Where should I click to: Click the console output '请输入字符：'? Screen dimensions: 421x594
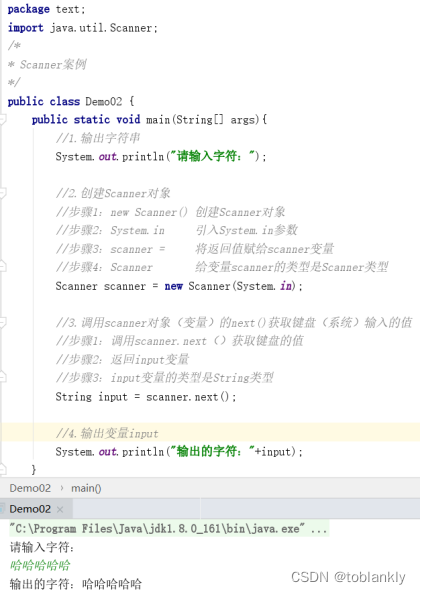point(42,547)
